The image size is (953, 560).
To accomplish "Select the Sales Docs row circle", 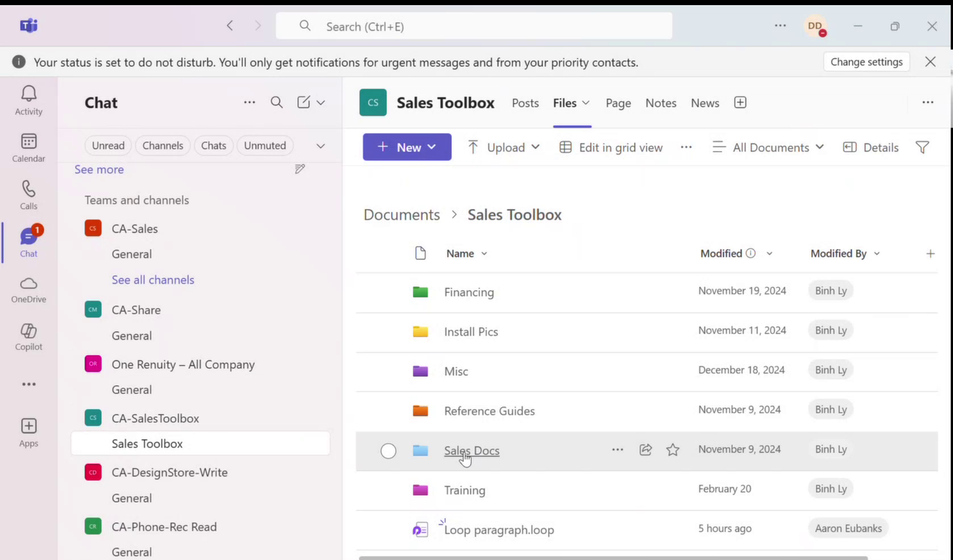I will 388,450.
